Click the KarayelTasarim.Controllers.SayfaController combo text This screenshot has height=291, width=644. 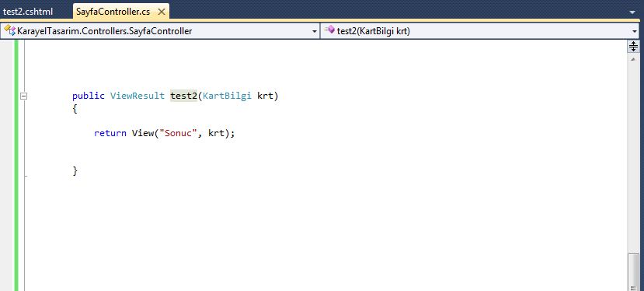(x=105, y=31)
